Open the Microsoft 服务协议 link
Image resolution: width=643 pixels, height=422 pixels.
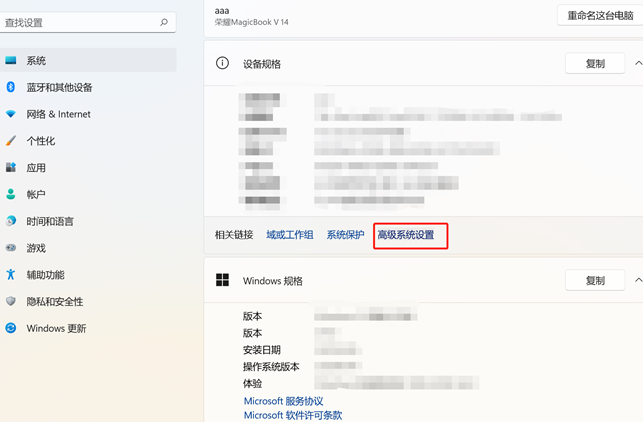click(283, 401)
